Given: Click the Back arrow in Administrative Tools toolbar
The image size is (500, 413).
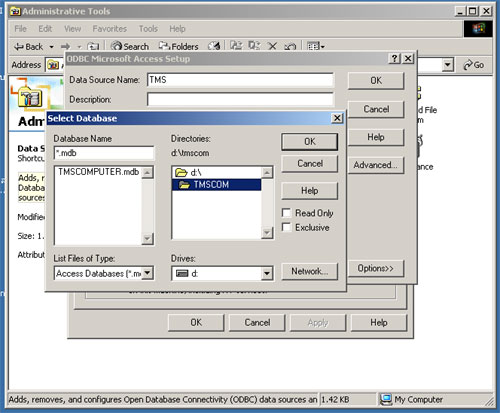Looking at the screenshot, I should pyautogui.click(x=29, y=47).
